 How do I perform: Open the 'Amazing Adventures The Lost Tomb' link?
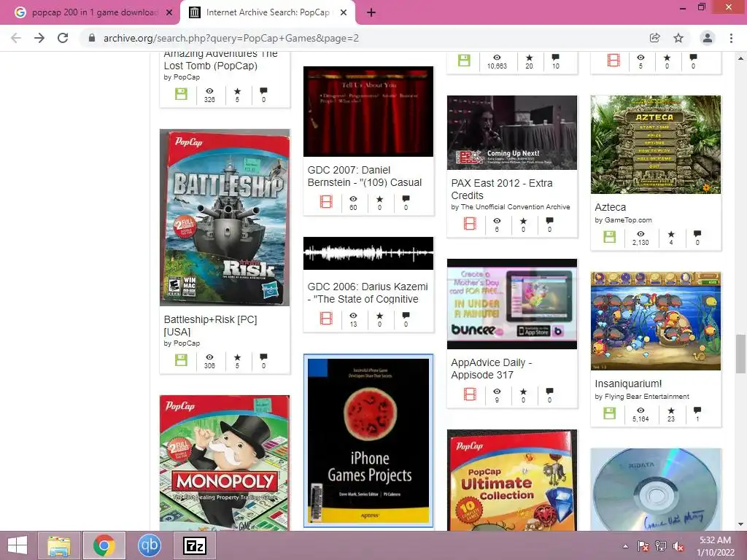tap(220, 60)
